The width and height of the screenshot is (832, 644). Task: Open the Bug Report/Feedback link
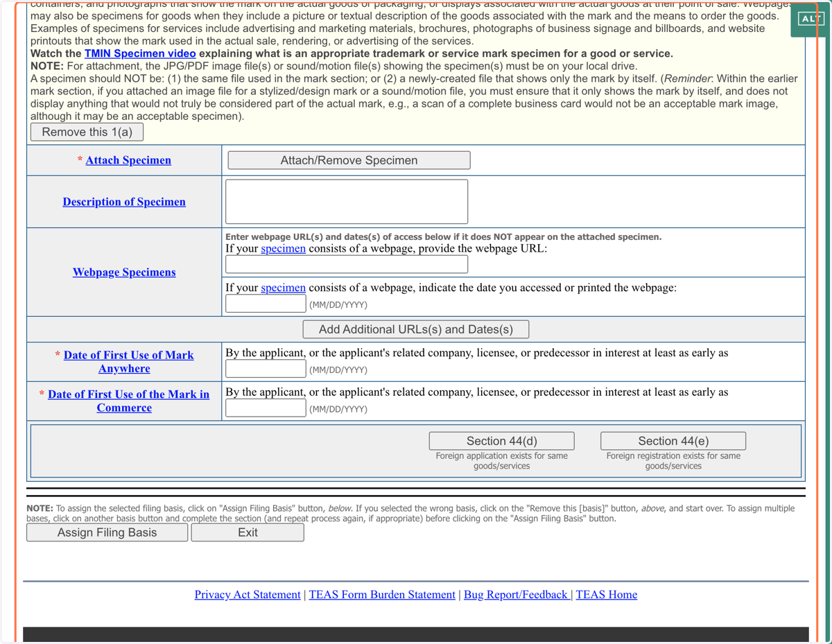517,595
